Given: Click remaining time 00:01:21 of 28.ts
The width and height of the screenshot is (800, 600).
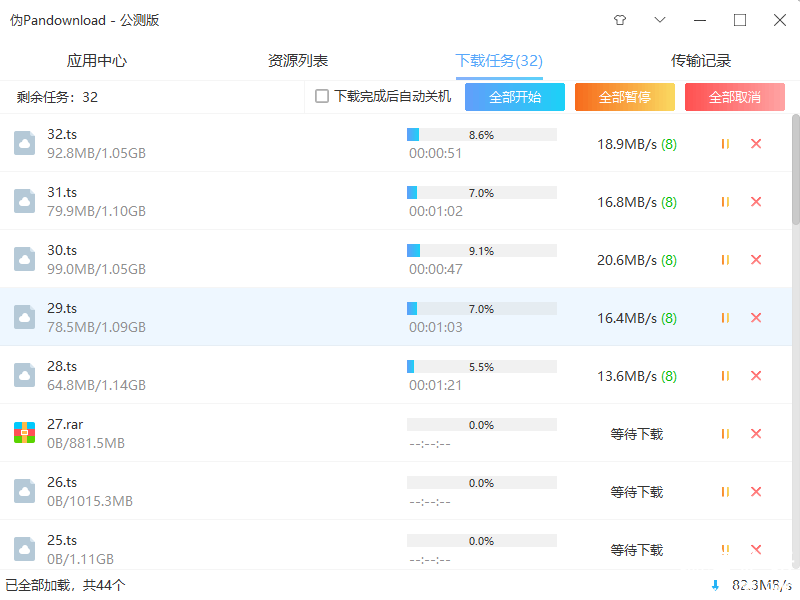Looking at the screenshot, I should [x=435, y=385].
